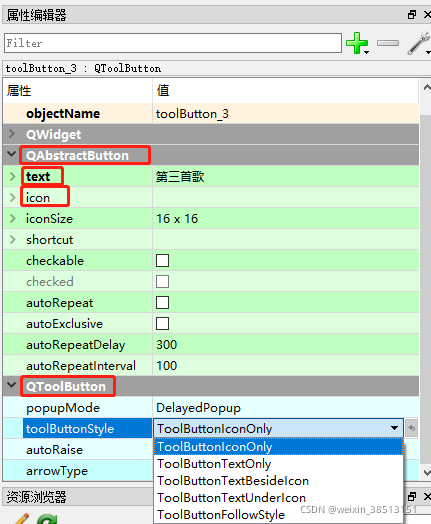Click the 属性 column header
Image resolution: width=431 pixels, height=524 pixels.
[19, 91]
